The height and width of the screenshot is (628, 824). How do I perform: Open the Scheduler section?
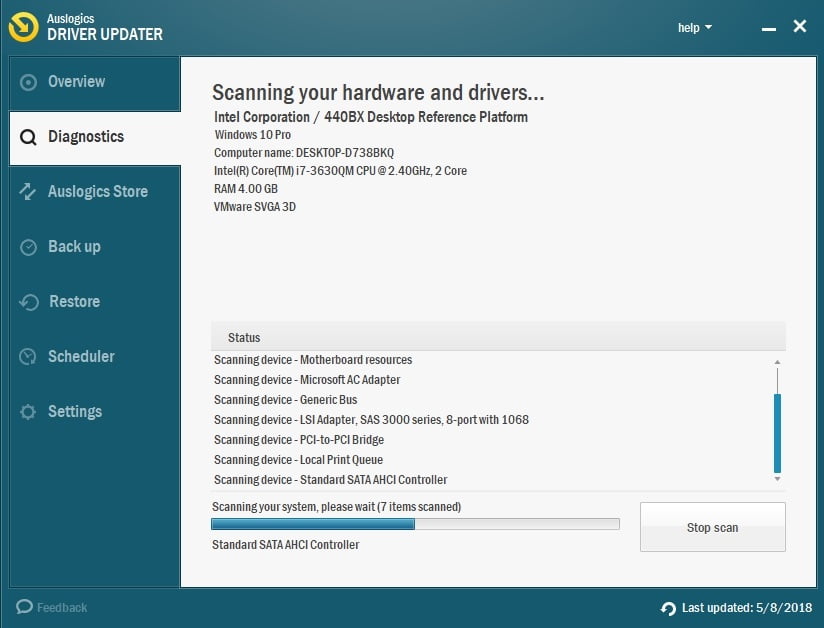[95, 357]
